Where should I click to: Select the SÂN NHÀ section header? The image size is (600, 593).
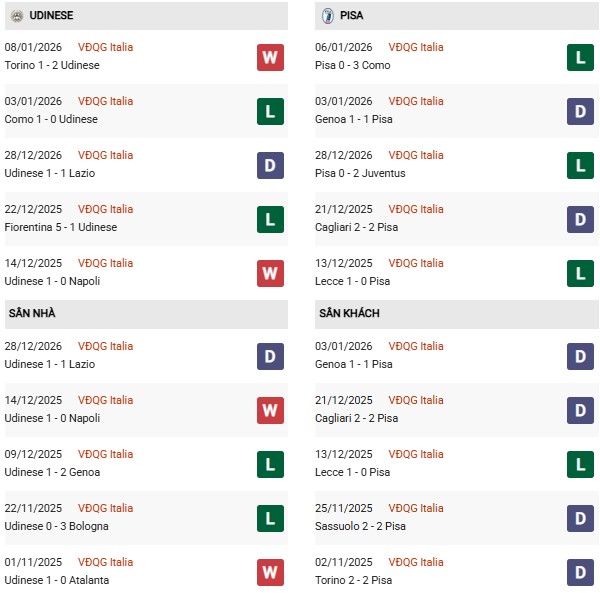point(32,313)
